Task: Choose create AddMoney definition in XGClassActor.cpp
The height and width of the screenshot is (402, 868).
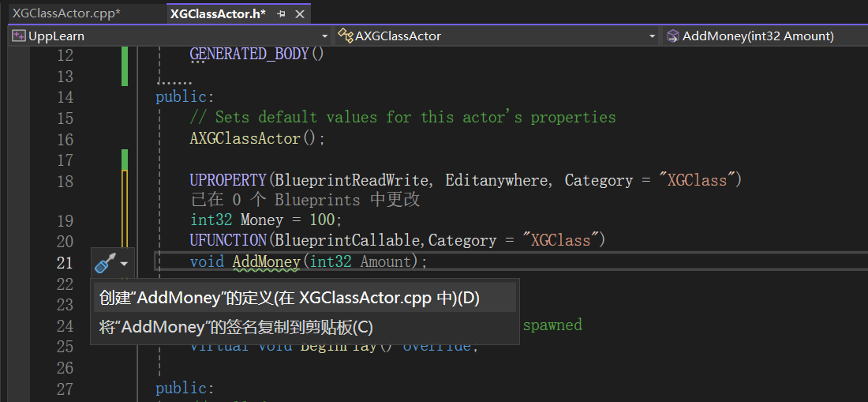Action: click(305, 297)
